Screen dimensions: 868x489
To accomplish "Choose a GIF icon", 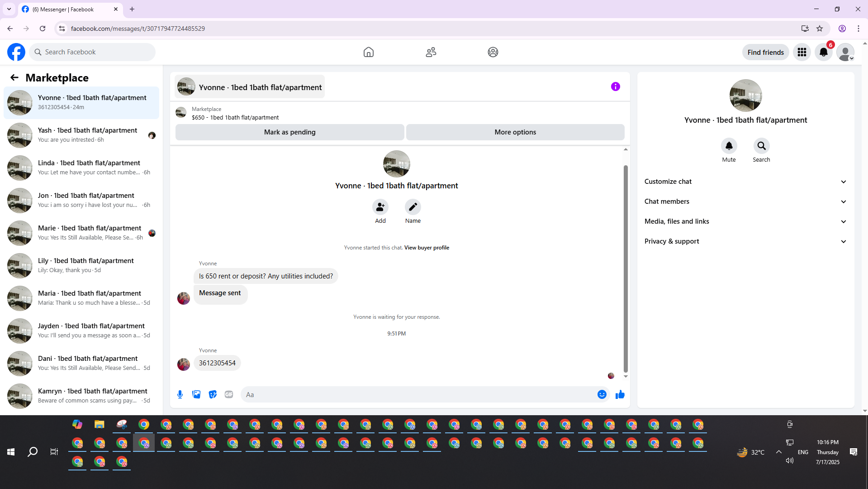I will click(x=229, y=394).
